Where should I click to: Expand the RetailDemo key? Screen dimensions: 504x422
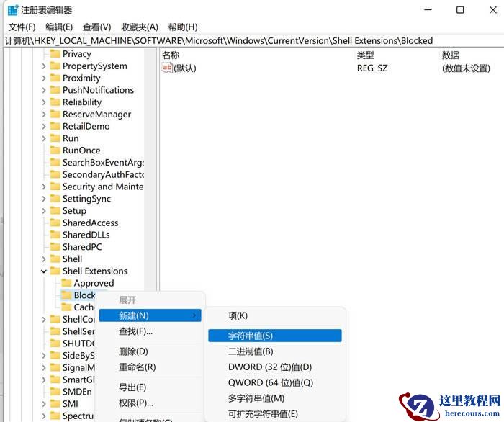point(44,127)
